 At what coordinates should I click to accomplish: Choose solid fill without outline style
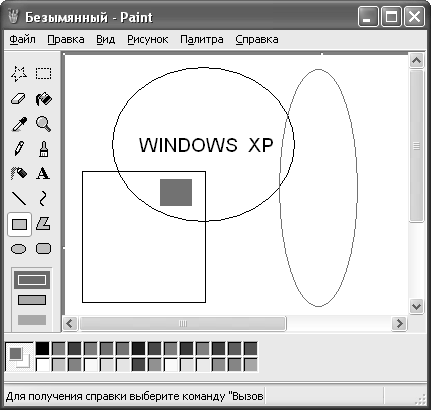[32, 320]
